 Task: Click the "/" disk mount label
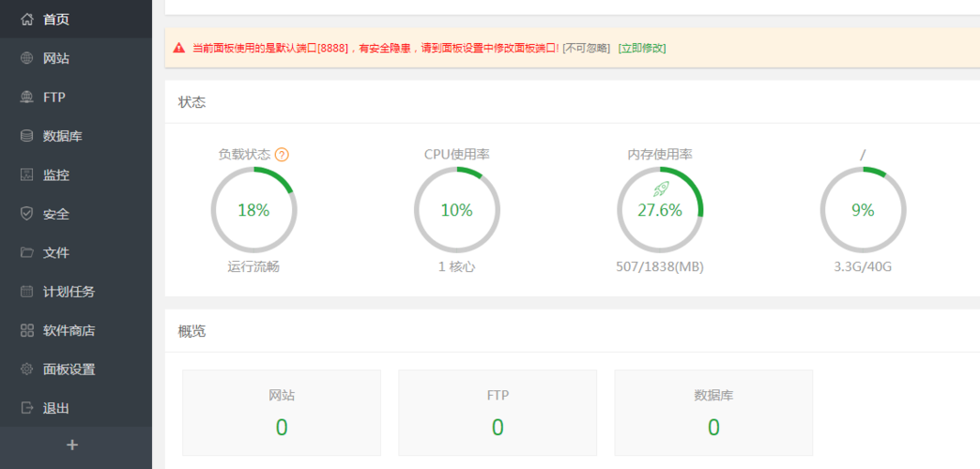tap(863, 154)
